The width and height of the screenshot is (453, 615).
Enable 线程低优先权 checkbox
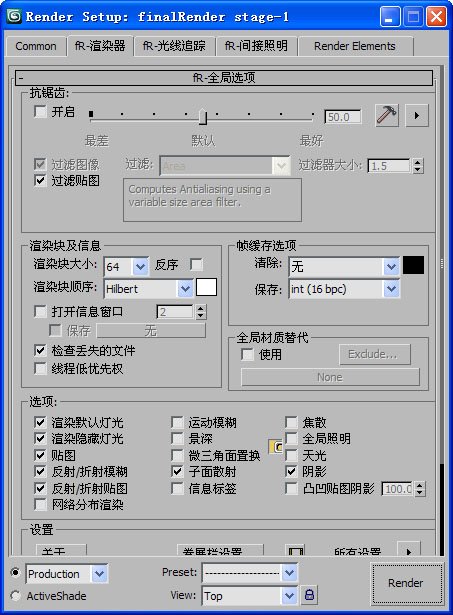40,368
